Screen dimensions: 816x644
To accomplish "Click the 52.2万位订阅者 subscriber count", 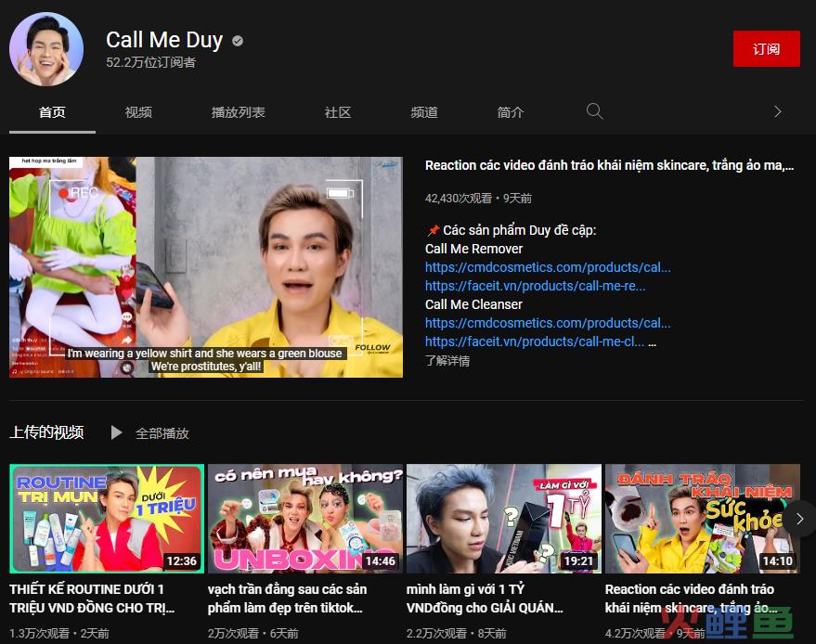I will coord(151,62).
